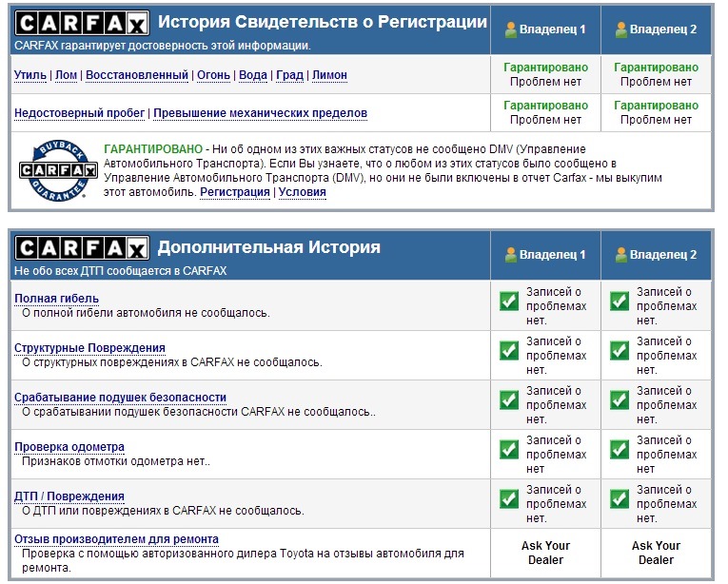Click the green 'ГАРАНТИРОВАНО' word in the guarantee text
The width and height of the screenshot is (728, 584).
click(x=153, y=149)
